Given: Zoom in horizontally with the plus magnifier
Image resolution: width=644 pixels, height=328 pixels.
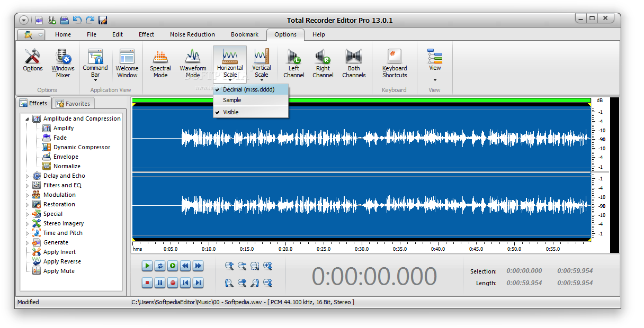Looking at the screenshot, I should (x=229, y=266).
